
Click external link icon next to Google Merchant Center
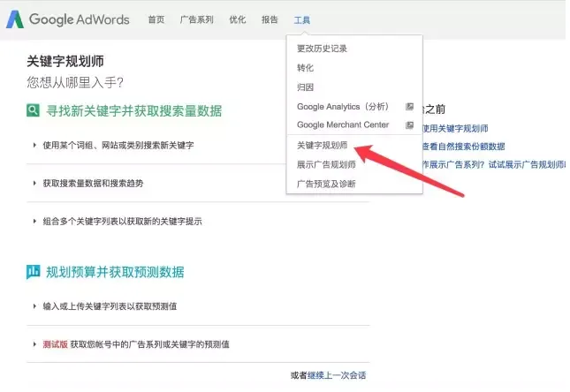click(410, 125)
